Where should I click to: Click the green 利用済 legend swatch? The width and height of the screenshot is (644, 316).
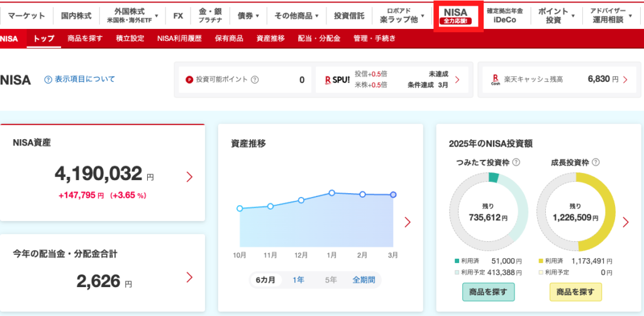(x=457, y=261)
